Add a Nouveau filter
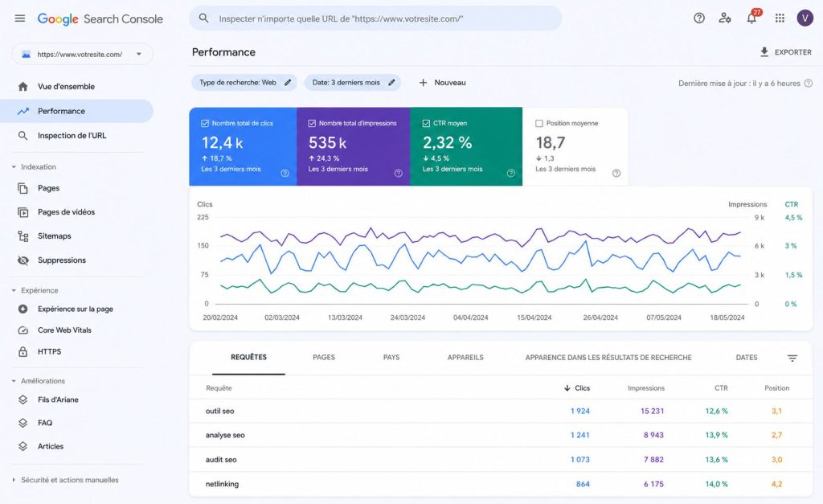 (x=443, y=83)
